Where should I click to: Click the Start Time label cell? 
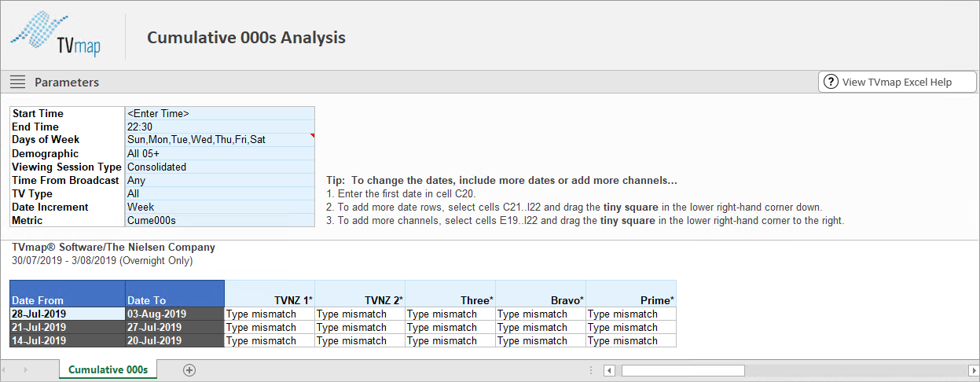[68, 113]
